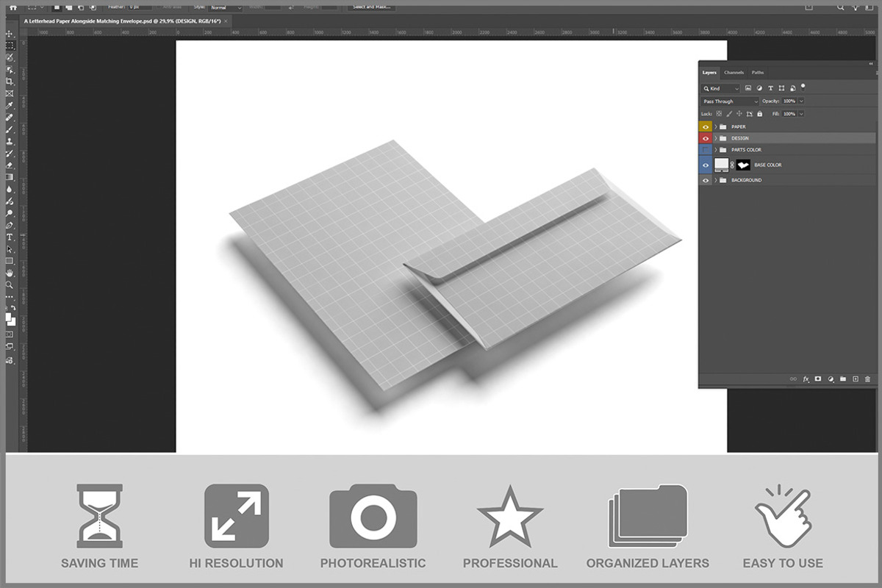Select the Spot Healing Brush tool
The width and height of the screenshot is (882, 588).
pyautogui.click(x=10, y=117)
